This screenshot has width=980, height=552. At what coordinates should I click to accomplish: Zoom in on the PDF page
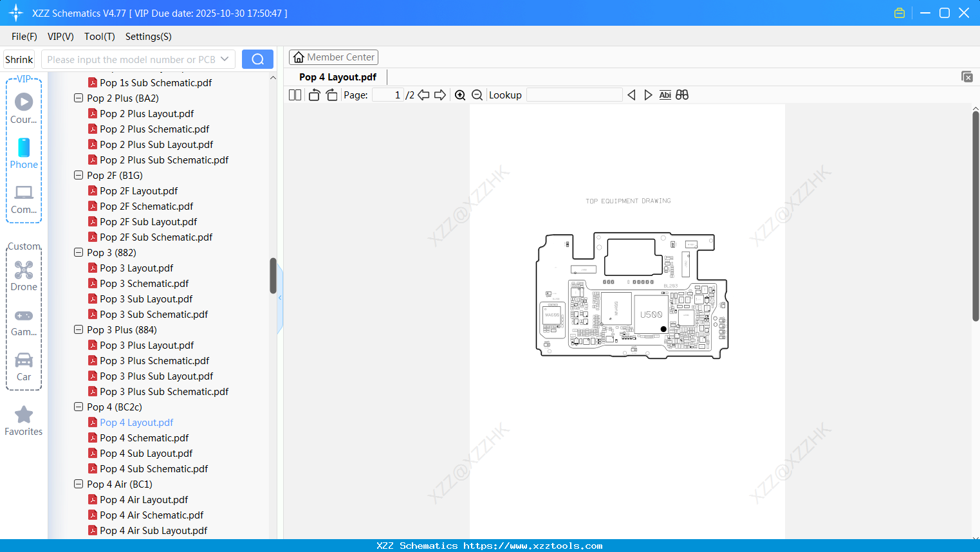coord(460,95)
